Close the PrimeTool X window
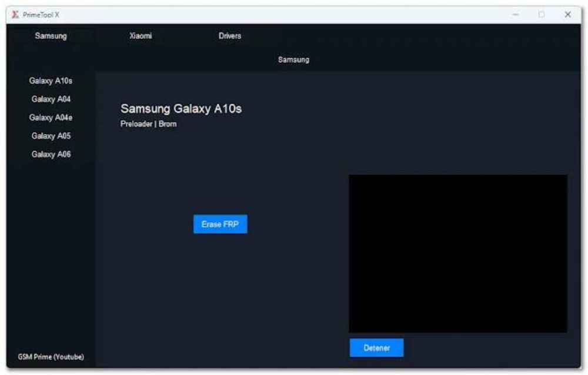Viewport: 588px width, 375px height. point(568,15)
